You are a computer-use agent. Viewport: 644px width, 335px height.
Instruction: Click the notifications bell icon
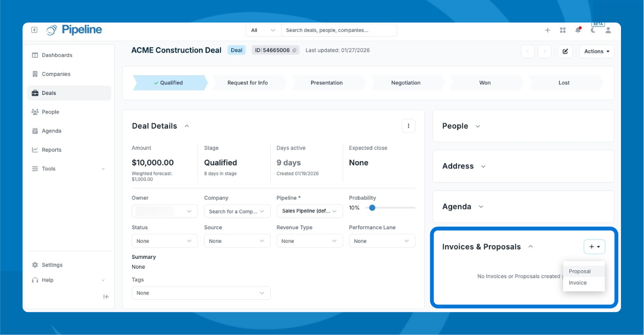click(578, 30)
